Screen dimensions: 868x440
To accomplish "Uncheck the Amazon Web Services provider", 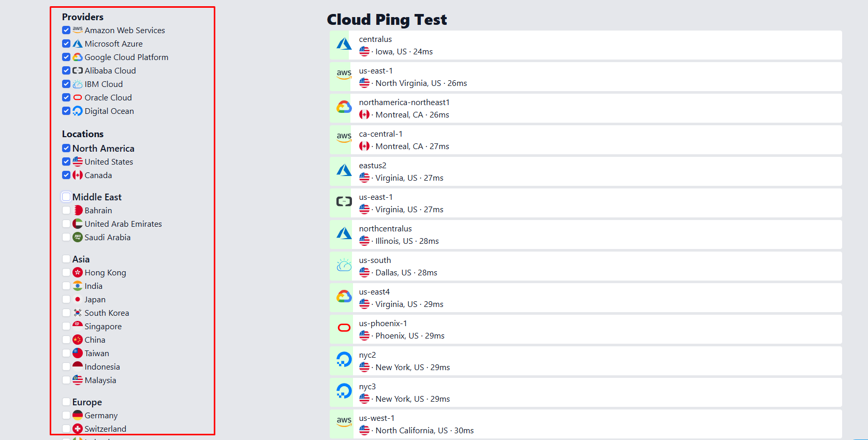I will pyautogui.click(x=66, y=30).
